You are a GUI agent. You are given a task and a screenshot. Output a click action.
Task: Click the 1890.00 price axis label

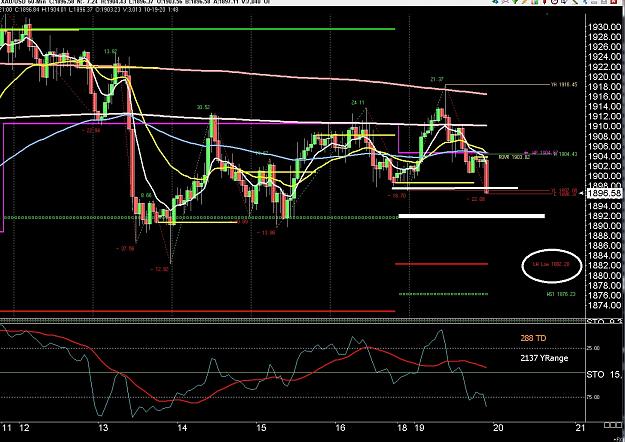(x=605, y=226)
